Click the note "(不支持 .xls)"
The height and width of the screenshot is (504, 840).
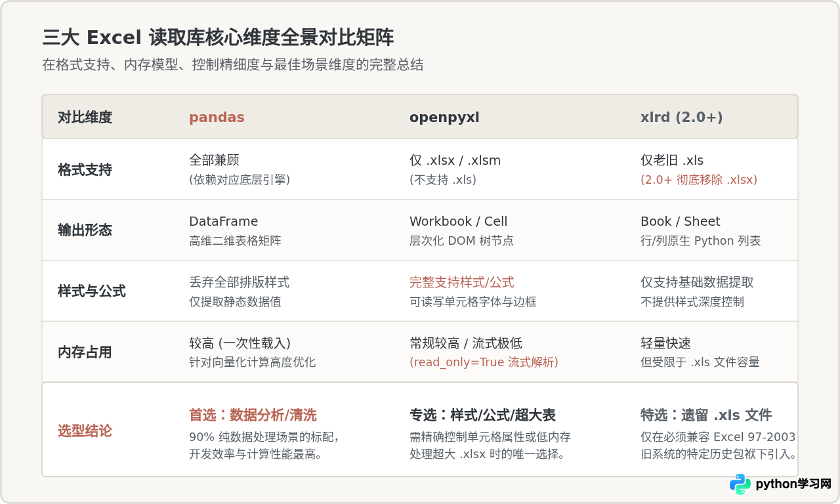click(x=443, y=180)
